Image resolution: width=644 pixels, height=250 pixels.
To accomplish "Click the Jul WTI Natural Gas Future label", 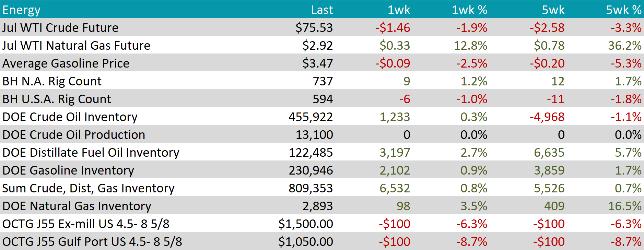I will (x=76, y=46).
